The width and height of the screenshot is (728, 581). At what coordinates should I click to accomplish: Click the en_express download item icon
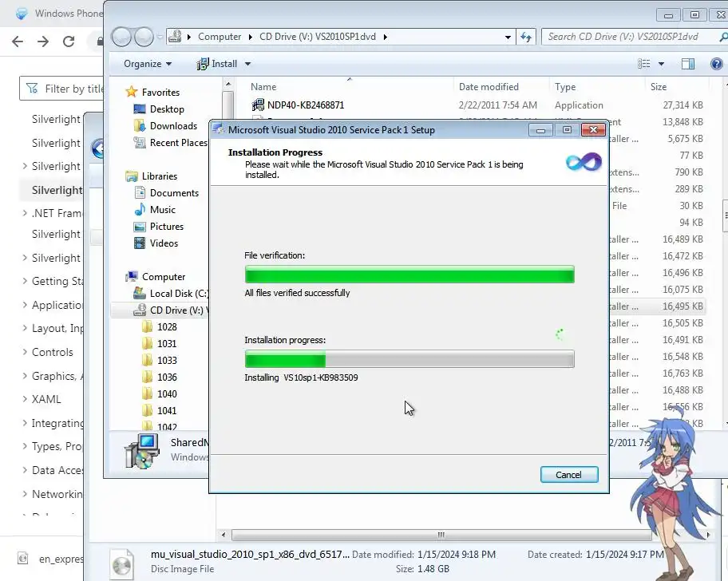point(22,559)
